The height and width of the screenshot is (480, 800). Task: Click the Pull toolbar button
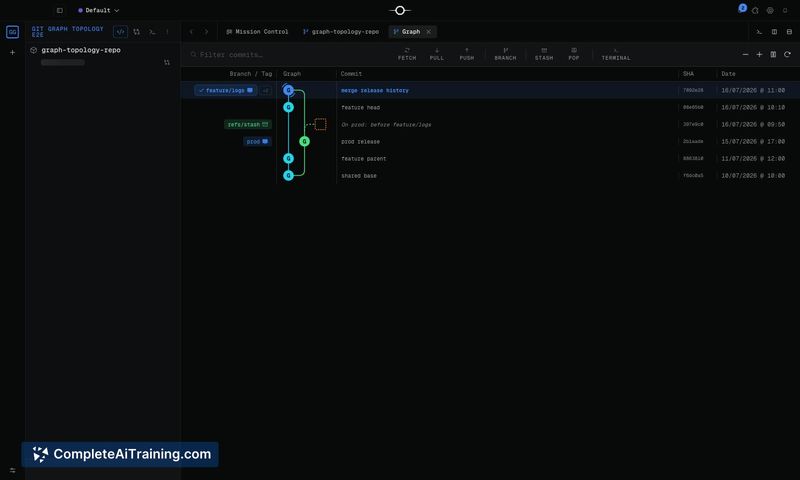point(437,54)
